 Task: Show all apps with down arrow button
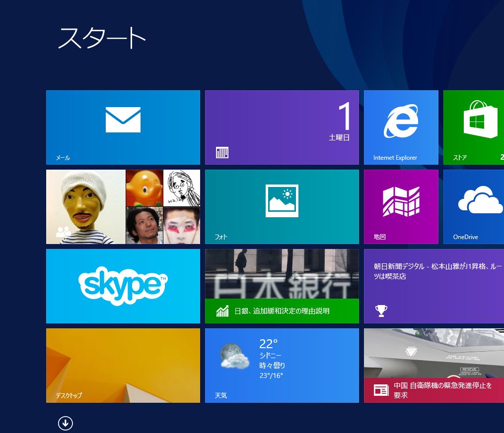(66, 423)
